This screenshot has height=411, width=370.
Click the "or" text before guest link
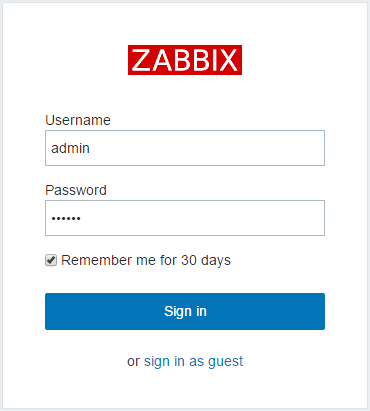133,362
